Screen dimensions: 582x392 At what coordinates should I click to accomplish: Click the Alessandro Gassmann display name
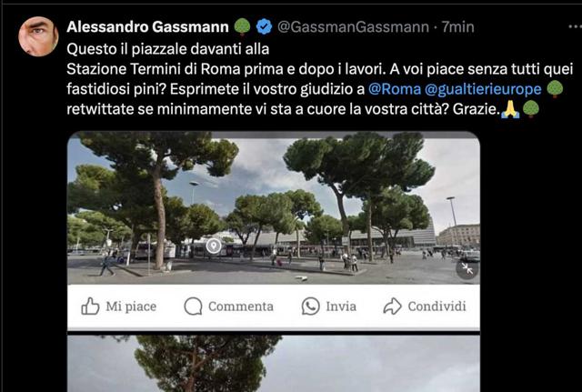(147, 26)
